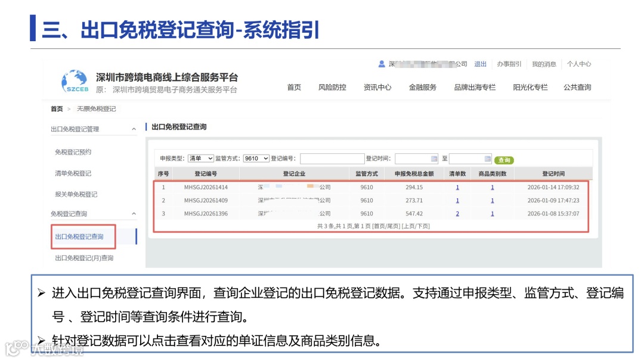Open 风险防控 navigation item

[332, 87]
